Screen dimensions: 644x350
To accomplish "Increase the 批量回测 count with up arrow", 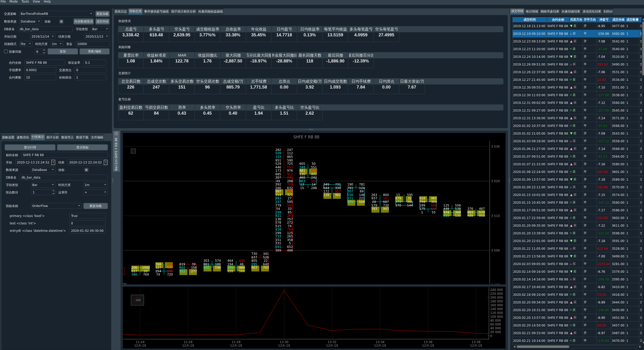I will click(x=44, y=50).
